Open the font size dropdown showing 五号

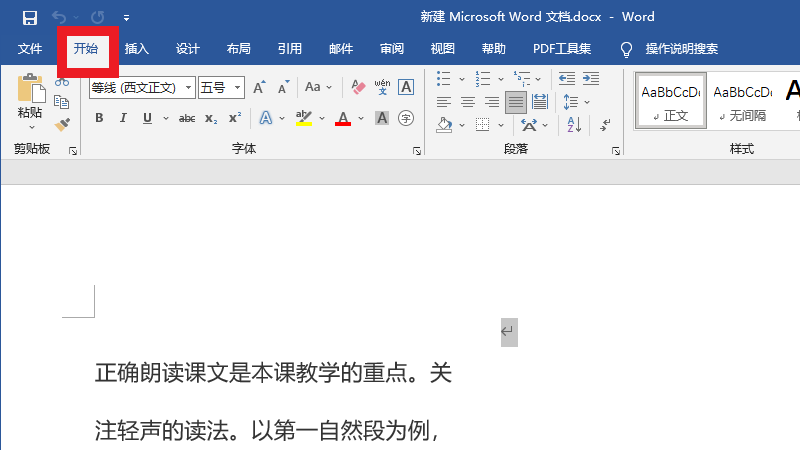coord(238,88)
